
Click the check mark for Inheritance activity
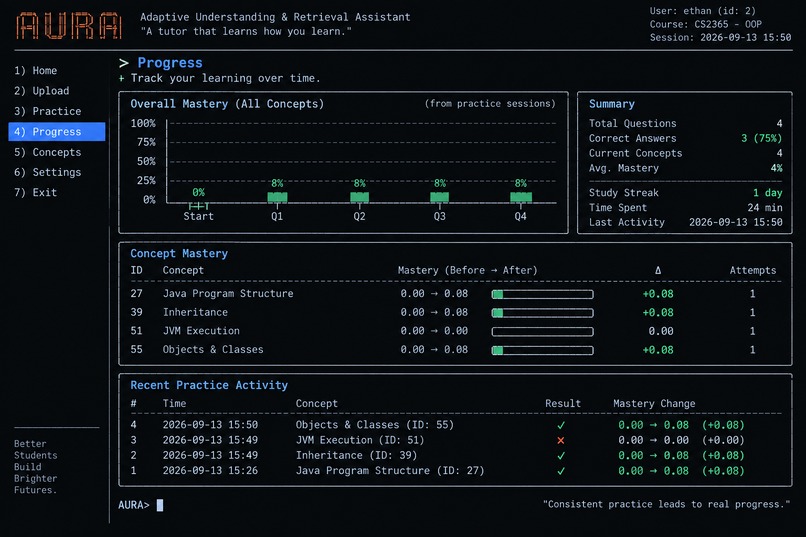561,455
